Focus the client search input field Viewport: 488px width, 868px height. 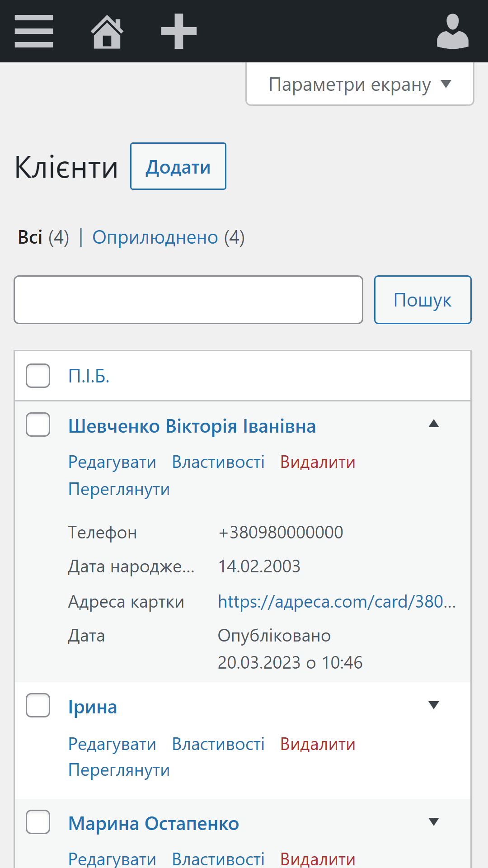tap(188, 300)
